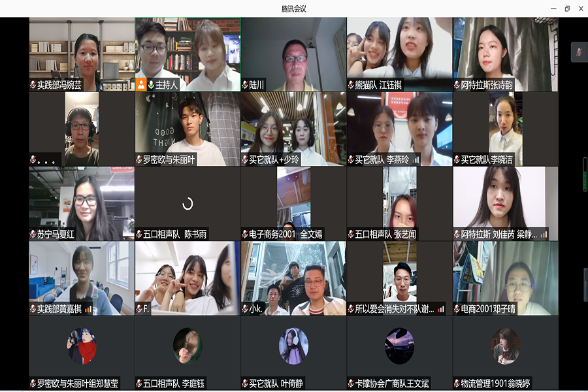Click the green volume level bar on right
Screen dimensions: 588x392
coord(585,174)
